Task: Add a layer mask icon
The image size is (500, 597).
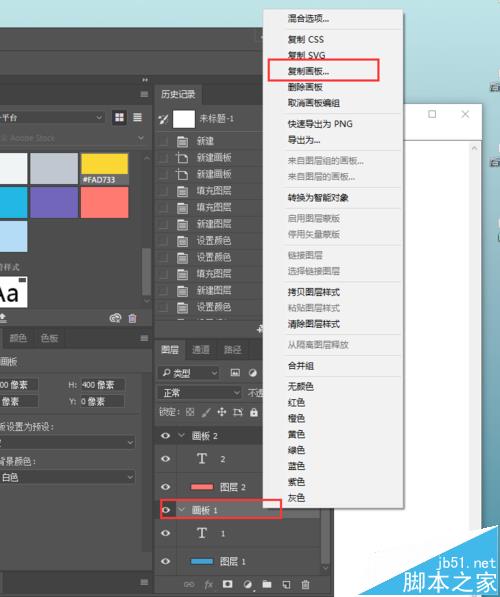Action: pyautogui.click(x=228, y=584)
